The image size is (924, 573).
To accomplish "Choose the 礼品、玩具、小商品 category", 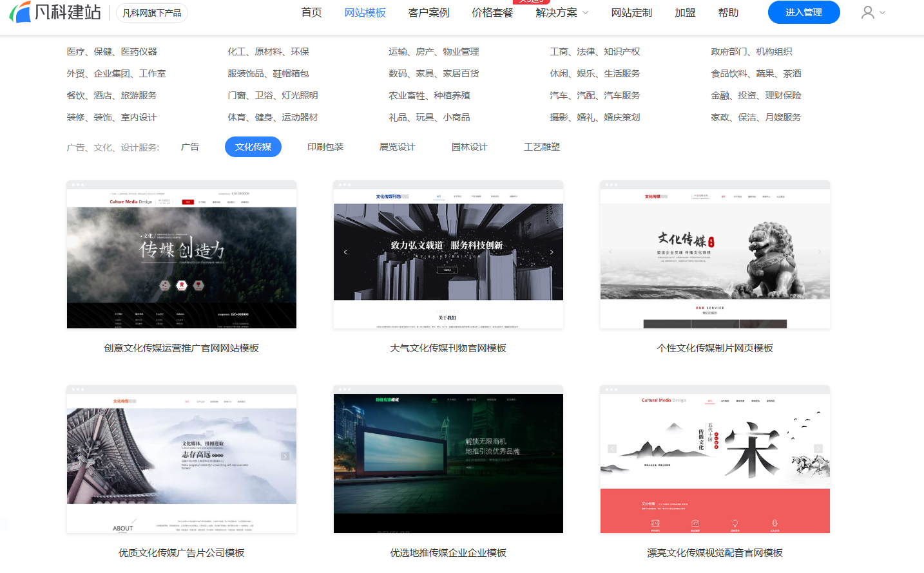I will (430, 117).
